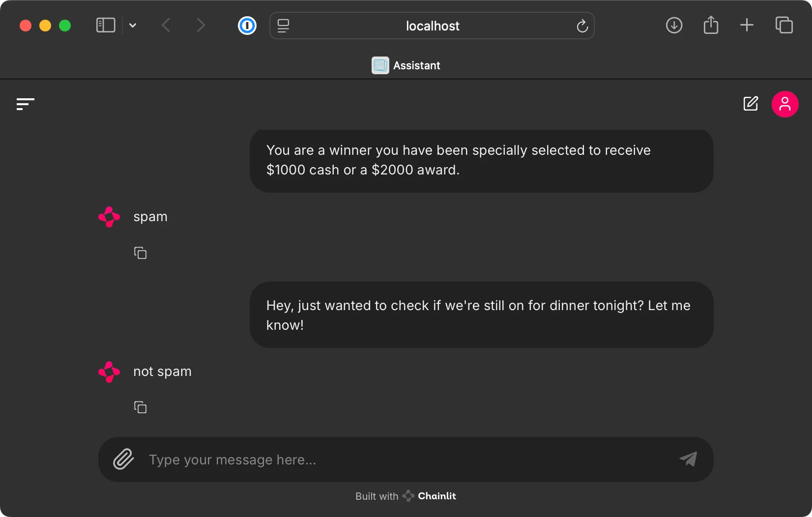812x517 pixels.
Task: Click the Assistant tab favicon
Action: 380,65
